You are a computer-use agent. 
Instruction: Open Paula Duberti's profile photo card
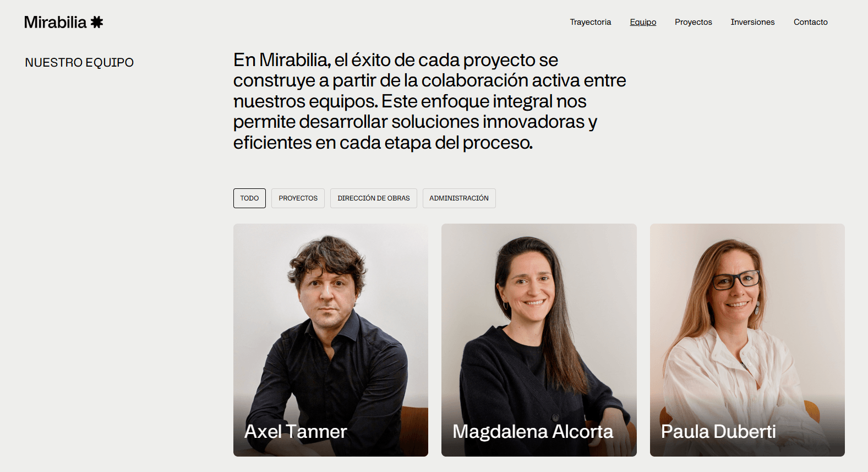click(x=747, y=340)
